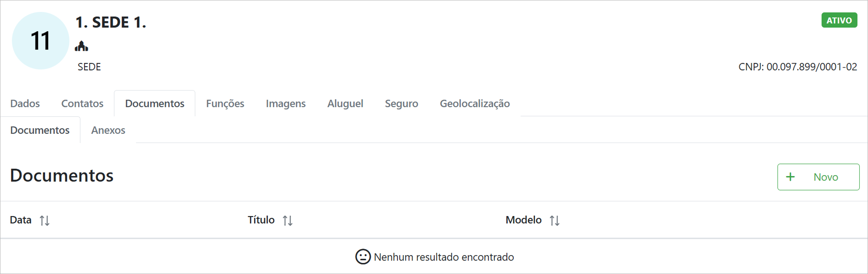The height and width of the screenshot is (274, 868).
Task: Sort by the Modelo column arrows icon
Action: (555, 221)
